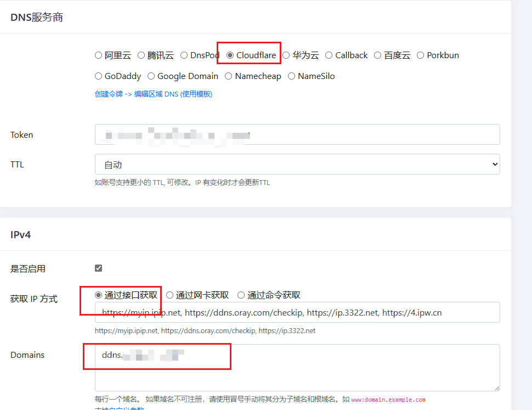
Task: Choose 华为云 DNS provider option
Action: [x=286, y=55]
